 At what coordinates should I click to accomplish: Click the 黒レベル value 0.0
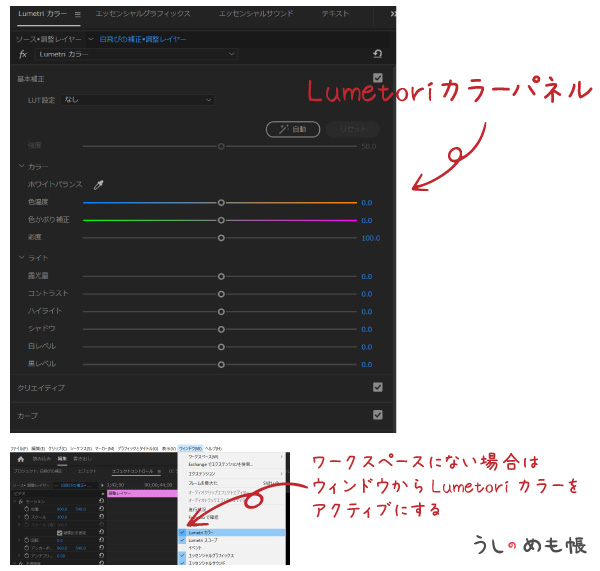click(x=367, y=364)
